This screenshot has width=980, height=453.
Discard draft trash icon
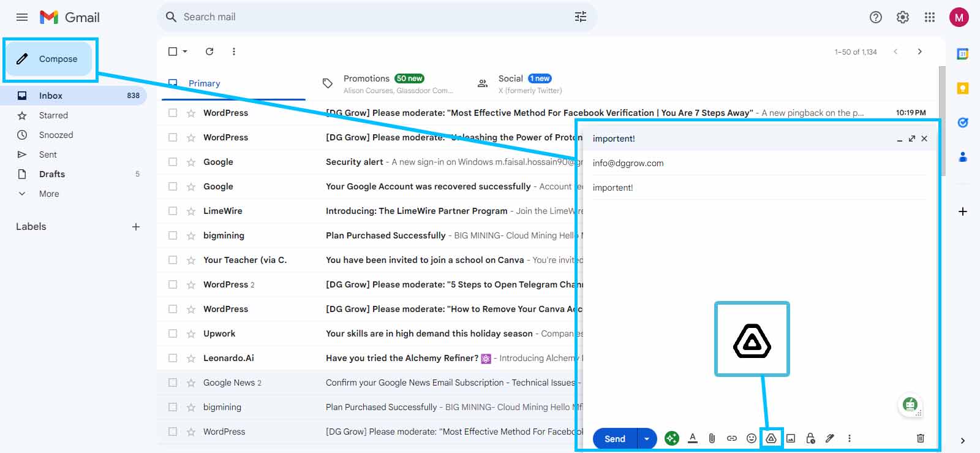coord(921,438)
